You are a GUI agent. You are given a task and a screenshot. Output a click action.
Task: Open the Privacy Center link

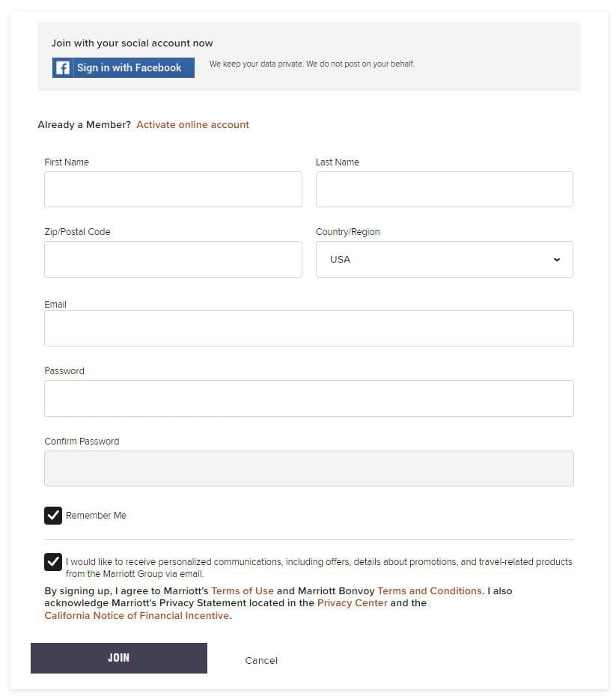click(x=352, y=603)
